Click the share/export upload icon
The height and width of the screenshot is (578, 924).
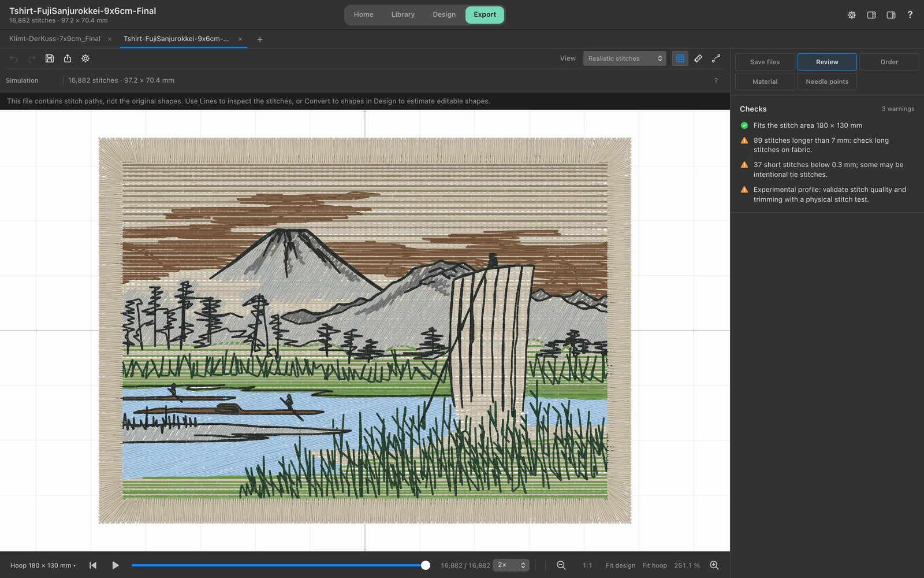[x=68, y=58]
